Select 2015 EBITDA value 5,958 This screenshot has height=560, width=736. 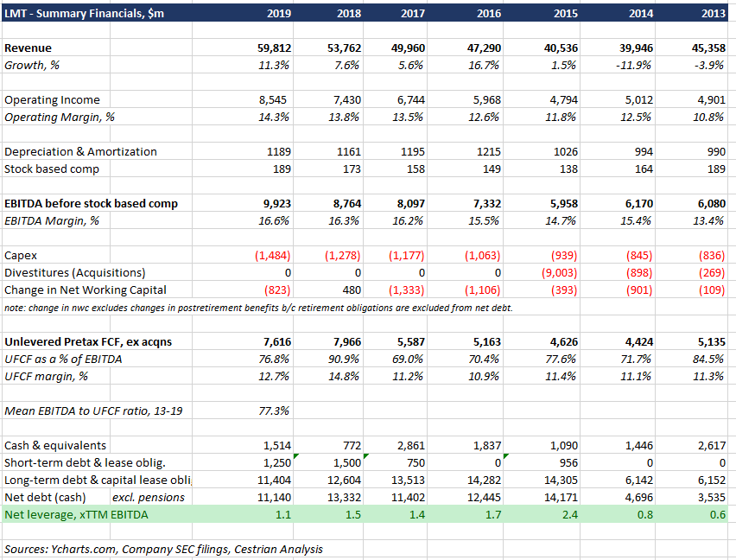pyautogui.click(x=564, y=204)
